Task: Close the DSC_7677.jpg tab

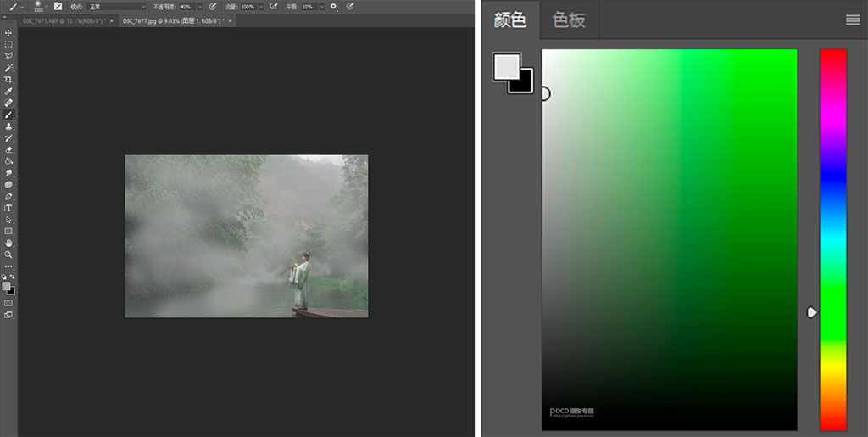Action: coord(231,20)
